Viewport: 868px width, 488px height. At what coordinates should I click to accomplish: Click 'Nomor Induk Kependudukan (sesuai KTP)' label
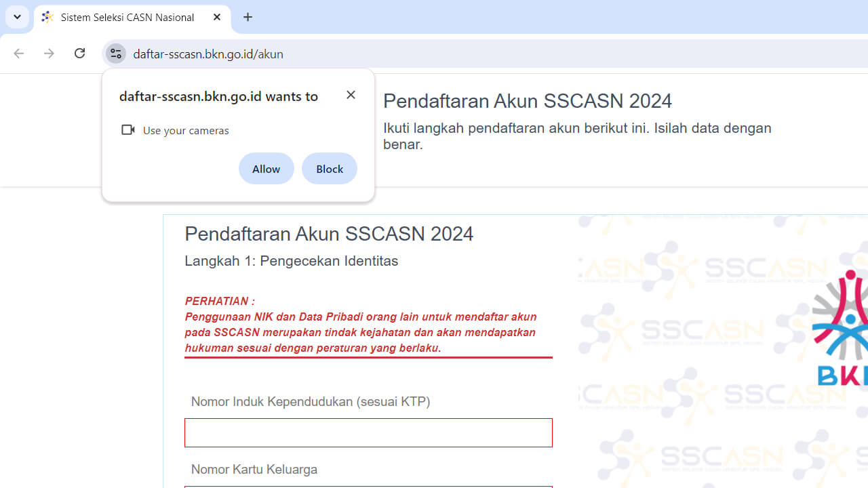point(311,402)
